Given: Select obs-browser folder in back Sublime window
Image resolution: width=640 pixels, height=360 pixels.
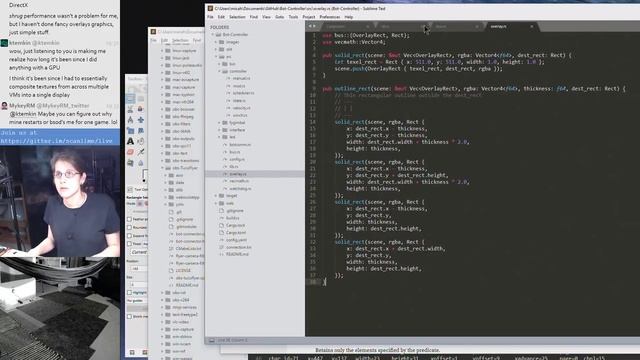Looking at the screenshot, I should pos(183,109).
